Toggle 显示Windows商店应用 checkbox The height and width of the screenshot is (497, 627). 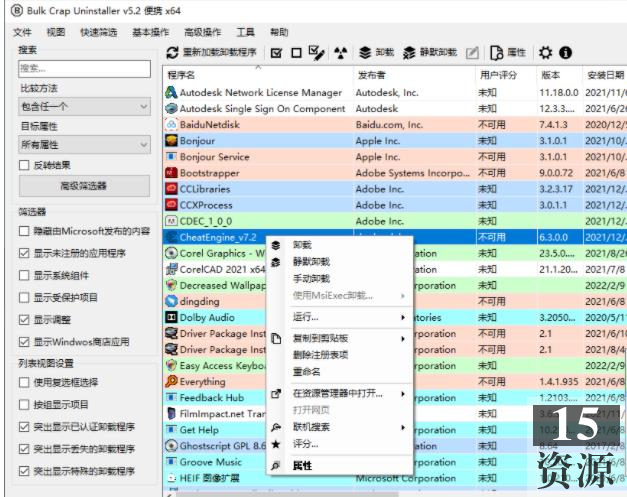[24, 342]
